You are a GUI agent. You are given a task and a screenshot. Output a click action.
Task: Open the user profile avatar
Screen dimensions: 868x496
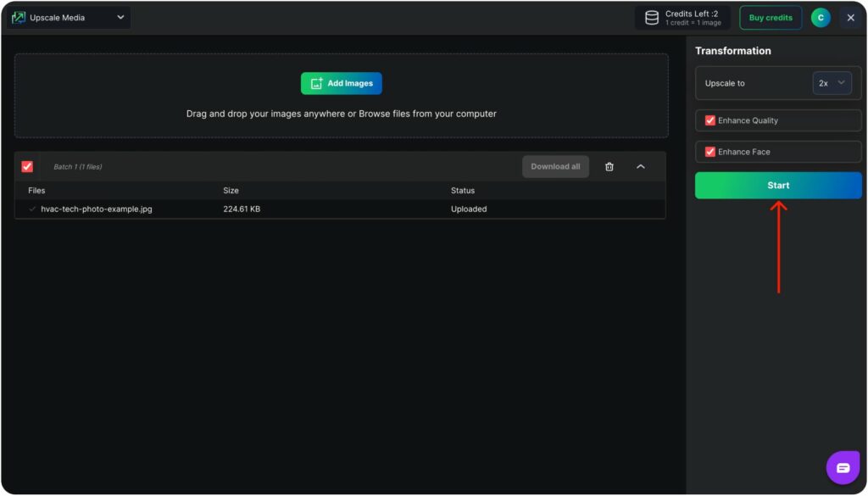[x=820, y=18]
